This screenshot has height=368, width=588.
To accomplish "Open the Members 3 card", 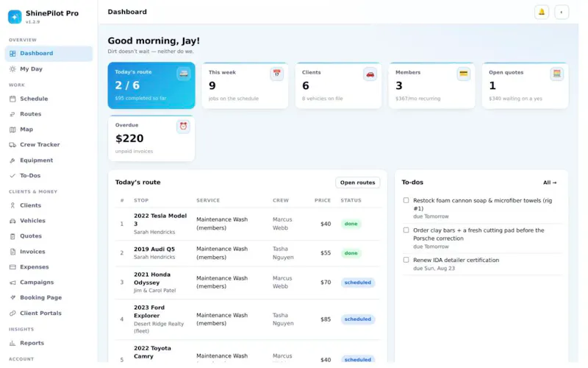I will 431,85.
